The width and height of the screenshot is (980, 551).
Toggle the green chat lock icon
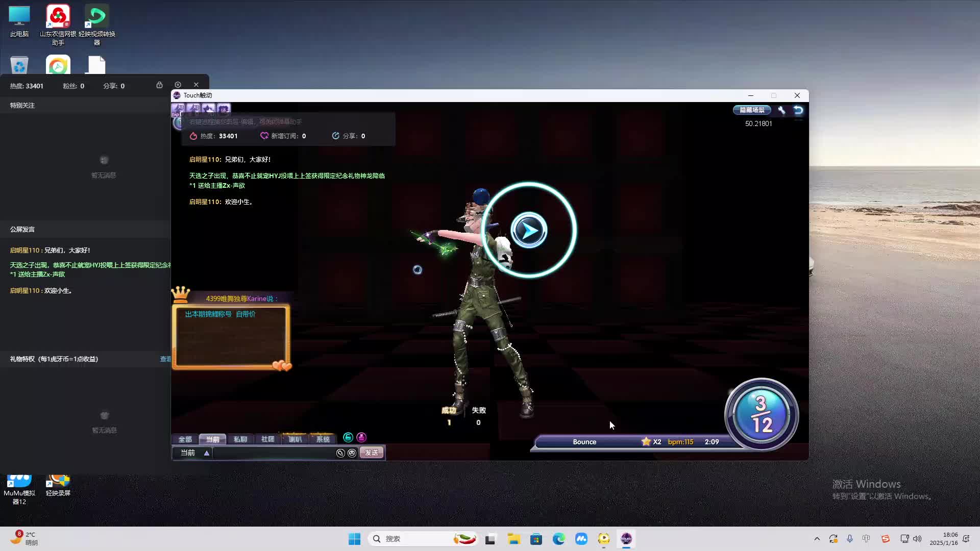[x=348, y=438]
